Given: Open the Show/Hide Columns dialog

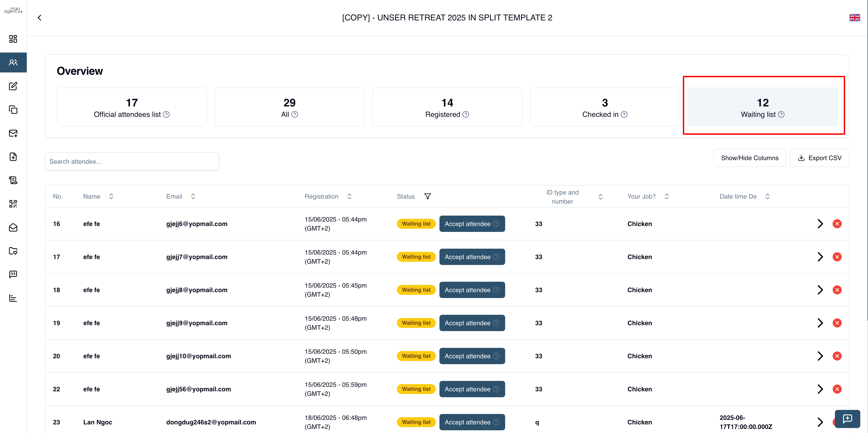Looking at the screenshot, I should tap(750, 158).
